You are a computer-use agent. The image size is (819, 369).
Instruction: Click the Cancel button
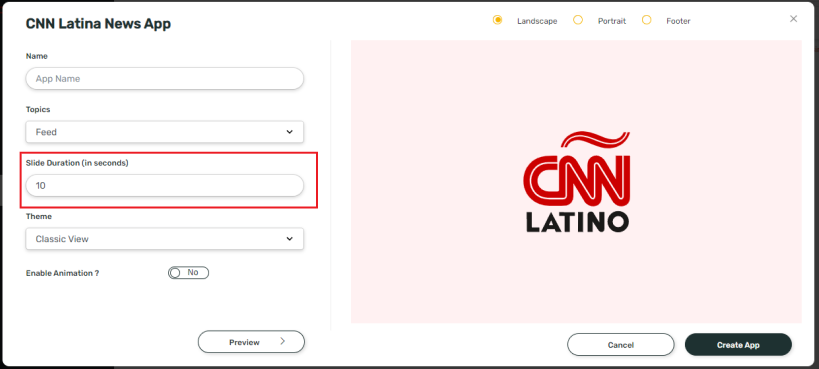pyautogui.click(x=621, y=345)
